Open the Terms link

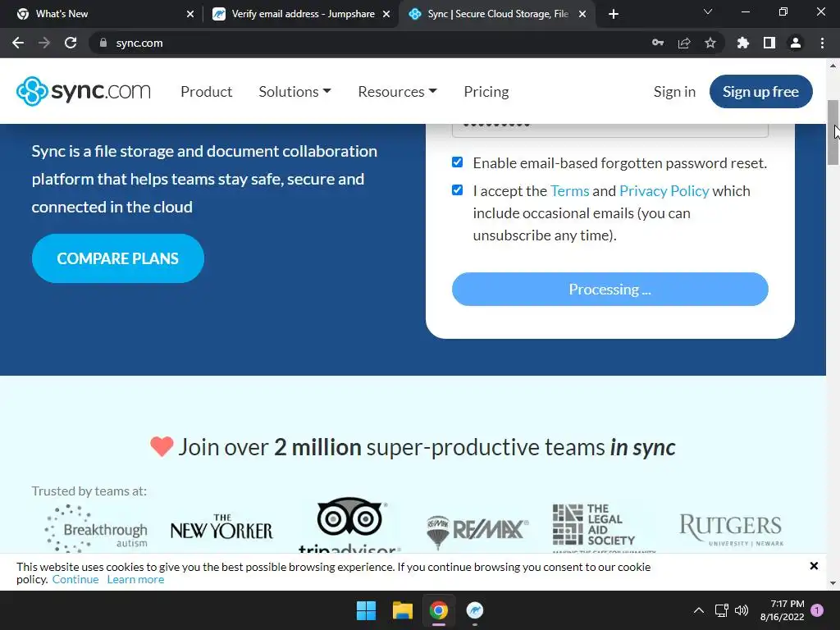[569, 190]
